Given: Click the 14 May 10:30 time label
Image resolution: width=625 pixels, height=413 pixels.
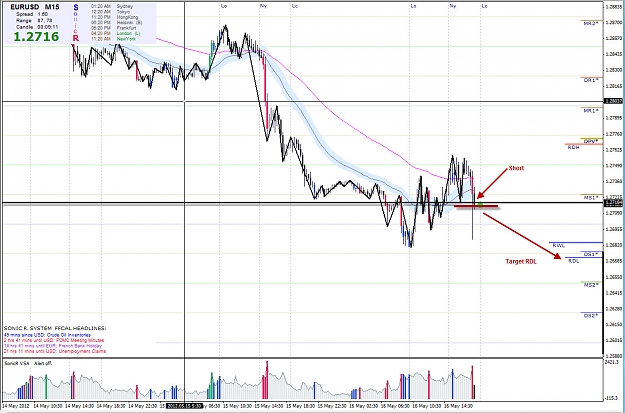Looking at the screenshot, I should tap(47, 406).
